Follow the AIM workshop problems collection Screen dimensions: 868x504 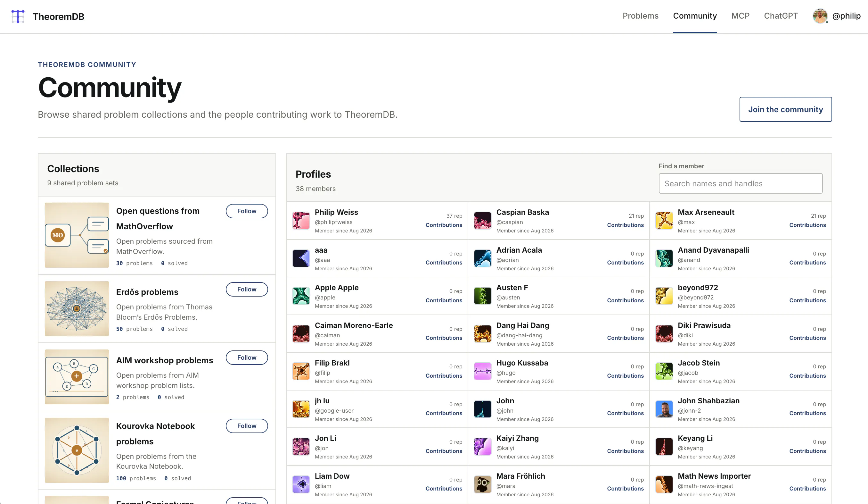click(247, 357)
